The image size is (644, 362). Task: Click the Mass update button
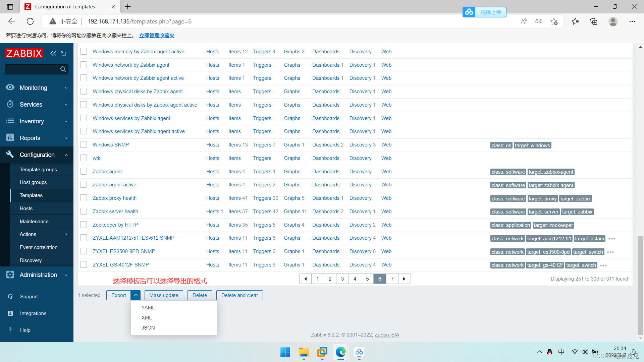(164, 295)
